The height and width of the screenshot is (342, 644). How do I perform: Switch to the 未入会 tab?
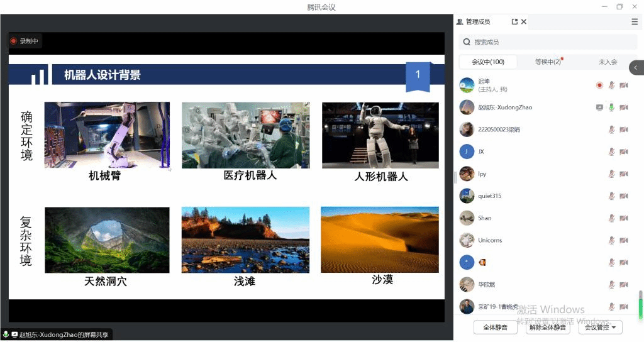608,62
